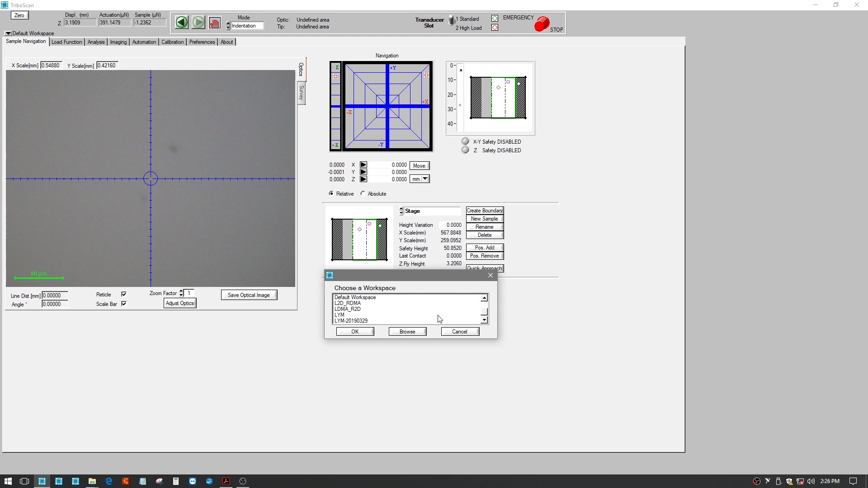Click the Z-axis direction arrow icon
The image size is (868, 488).
tap(363, 179)
